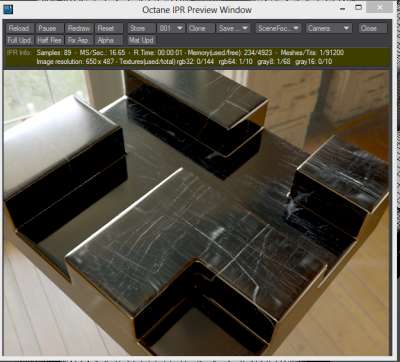Screen dimensions: 400x362
Task: Click the Close button in toolbar
Action: [373, 28]
